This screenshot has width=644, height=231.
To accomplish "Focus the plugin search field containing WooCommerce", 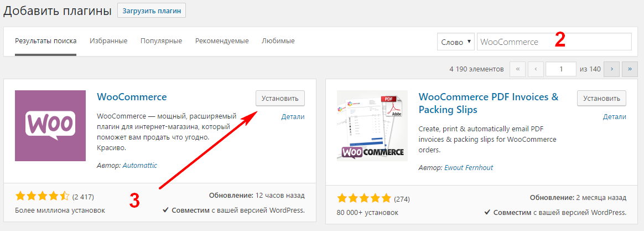I will point(554,42).
